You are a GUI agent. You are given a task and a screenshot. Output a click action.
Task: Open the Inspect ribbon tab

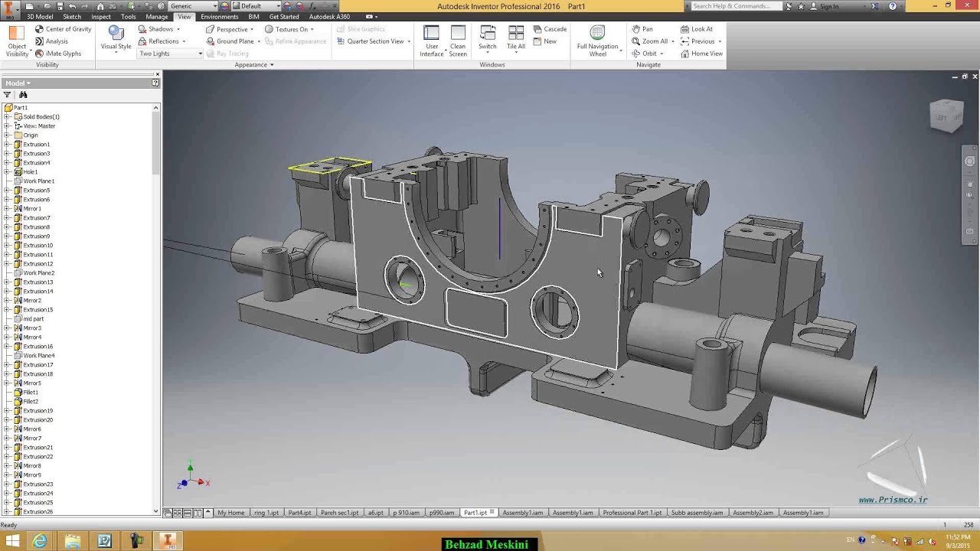click(x=101, y=17)
